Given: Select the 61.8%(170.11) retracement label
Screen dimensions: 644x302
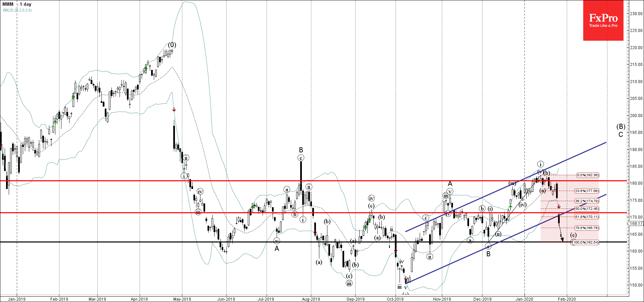Looking at the screenshot, I should click(587, 217).
